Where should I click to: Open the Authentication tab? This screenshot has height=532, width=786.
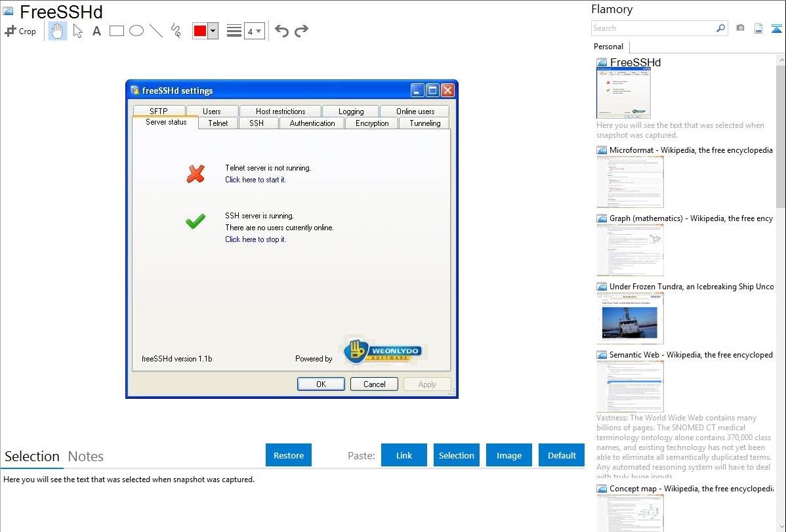312,123
